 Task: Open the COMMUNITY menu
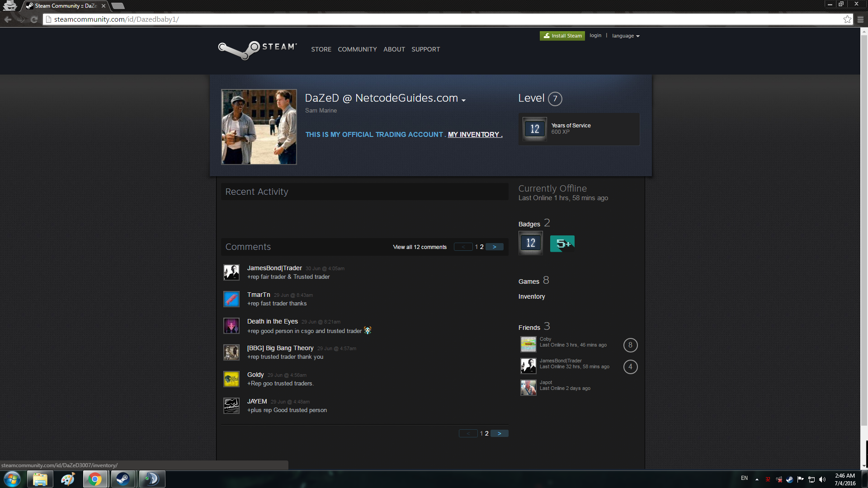(x=357, y=49)
